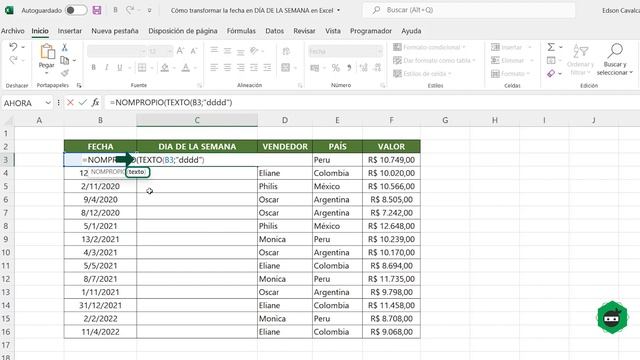This screenshot has height=360, width=640.
Task: Click the Eliminar cells button
Action: [x=513, y=60]
